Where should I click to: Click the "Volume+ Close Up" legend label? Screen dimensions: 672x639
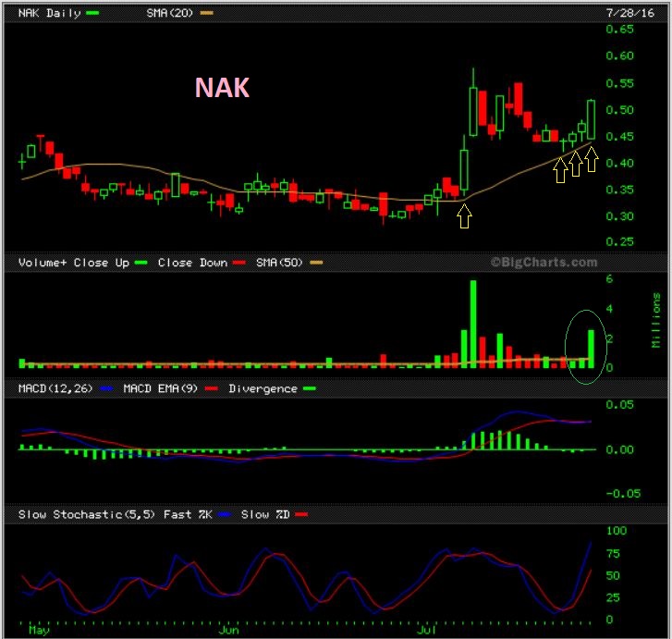click(74, 263)
